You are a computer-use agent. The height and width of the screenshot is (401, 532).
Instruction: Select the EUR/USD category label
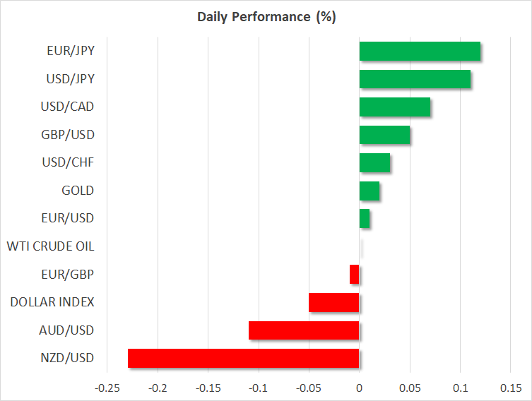[67, 218]
